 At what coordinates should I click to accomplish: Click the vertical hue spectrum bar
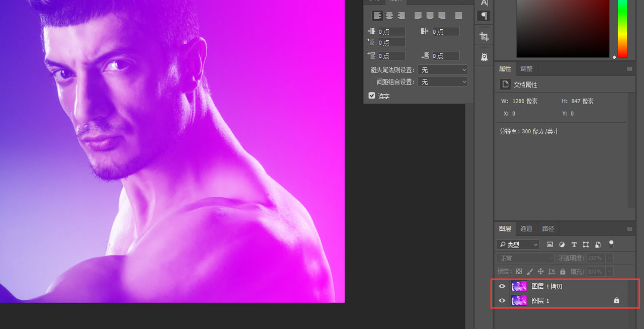pyautogui.click(x=622, y=29)
